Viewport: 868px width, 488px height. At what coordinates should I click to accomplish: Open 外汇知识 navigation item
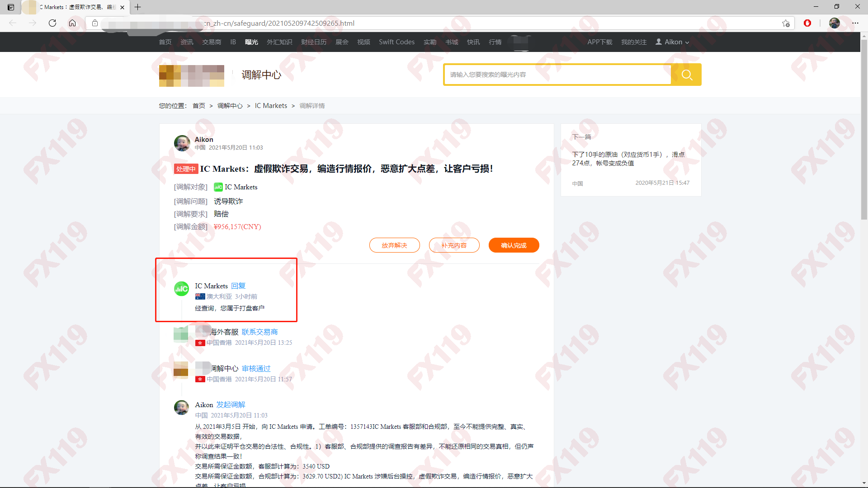tap(279, 42)
